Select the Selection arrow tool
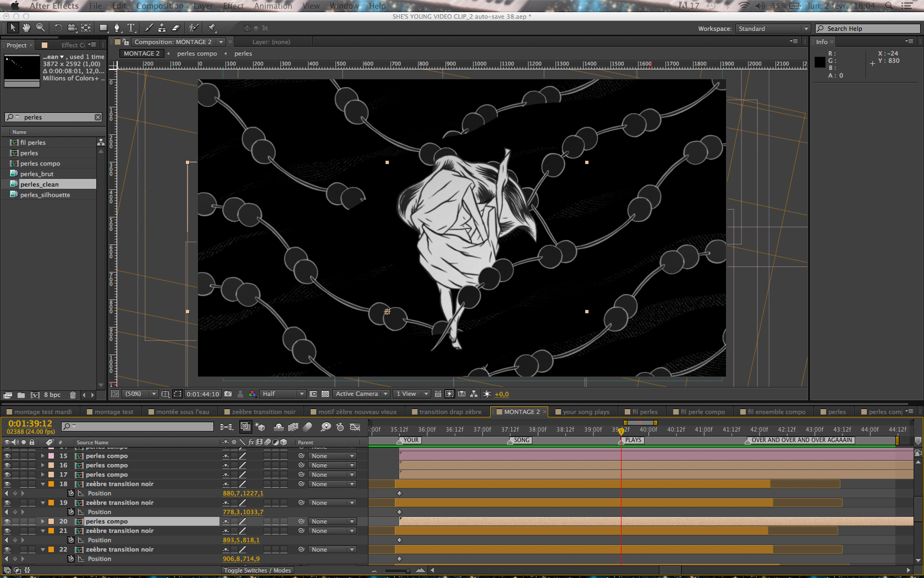Screen dimensions: 924x578 (13, 28)
